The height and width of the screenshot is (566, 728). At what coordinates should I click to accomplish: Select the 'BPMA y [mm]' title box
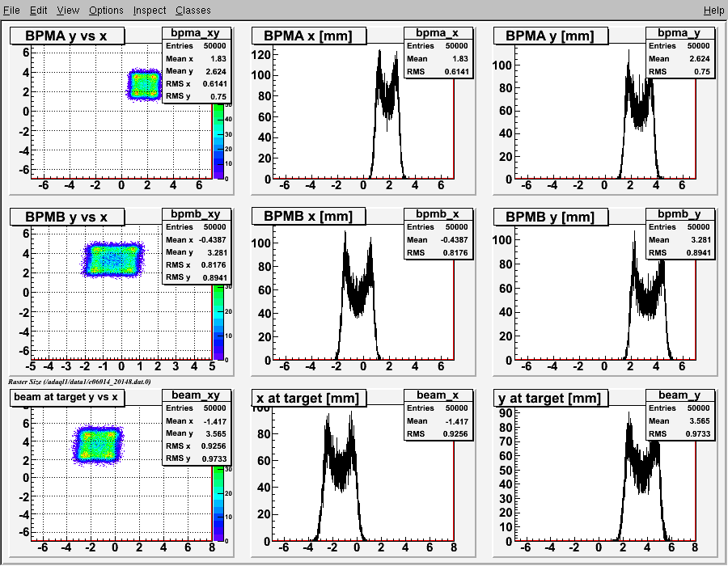(551, 36)
